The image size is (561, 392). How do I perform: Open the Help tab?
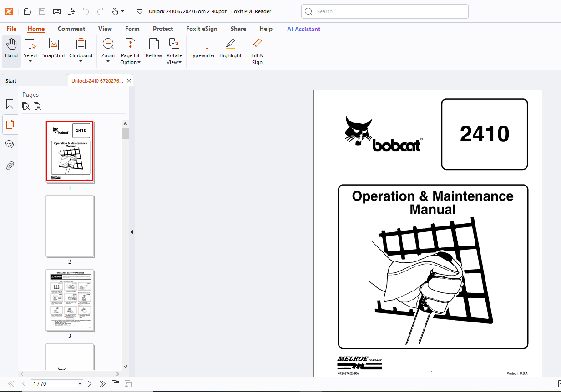tap(266, 29)
